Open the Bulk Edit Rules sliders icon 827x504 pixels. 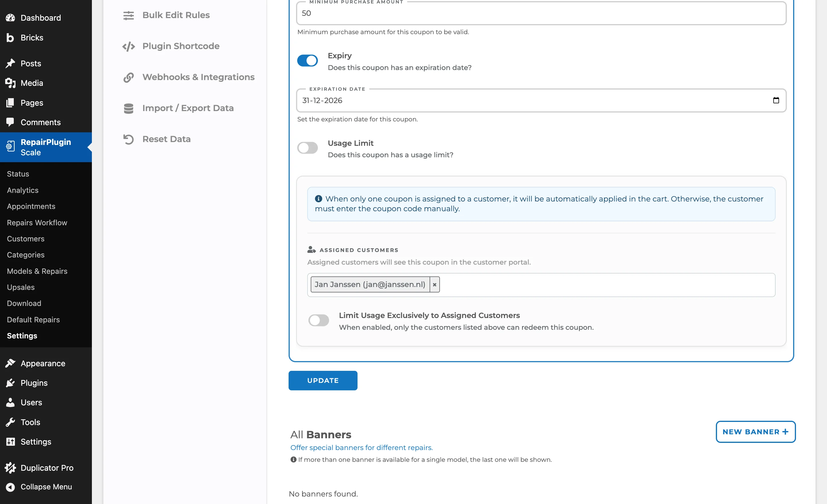coord(129,15)
